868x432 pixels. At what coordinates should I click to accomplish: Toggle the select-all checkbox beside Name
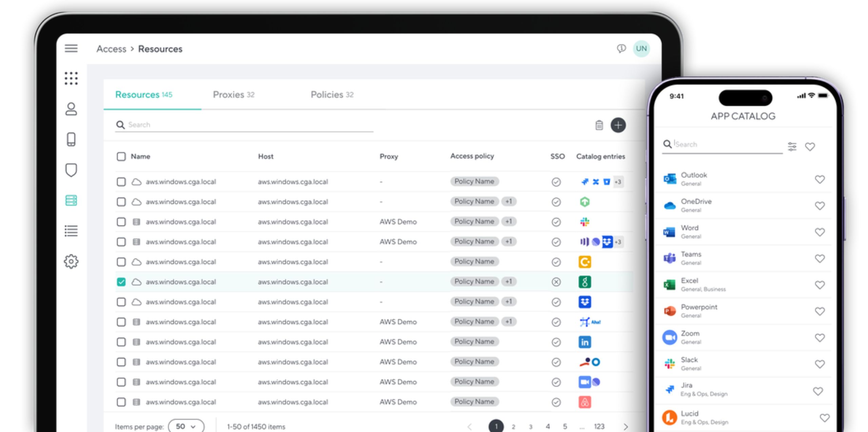click(121, 156)
